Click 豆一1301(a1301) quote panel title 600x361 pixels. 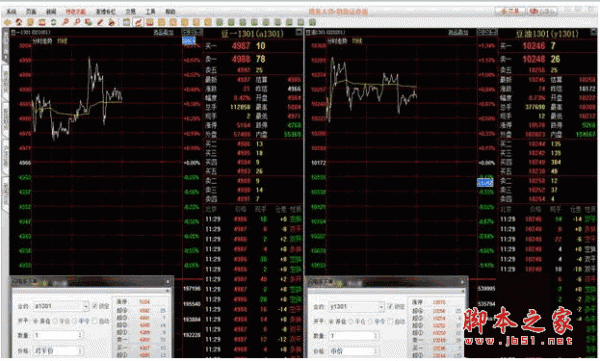pos(253,34)
